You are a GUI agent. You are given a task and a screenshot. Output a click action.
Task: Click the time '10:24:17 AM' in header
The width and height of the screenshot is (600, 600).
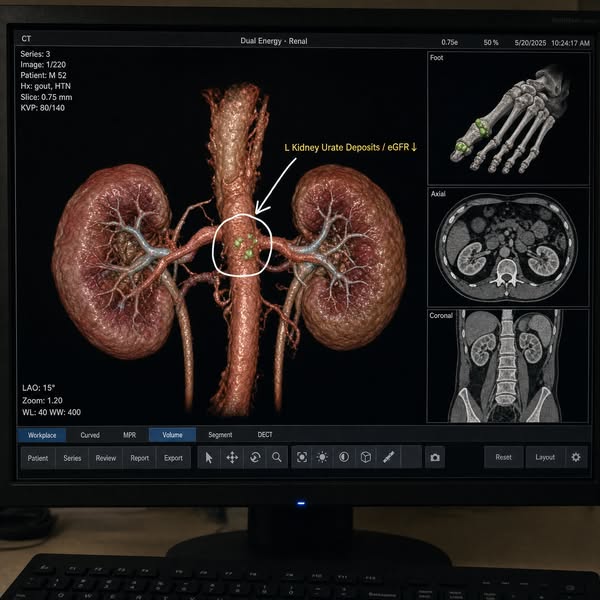pos(571,43)
